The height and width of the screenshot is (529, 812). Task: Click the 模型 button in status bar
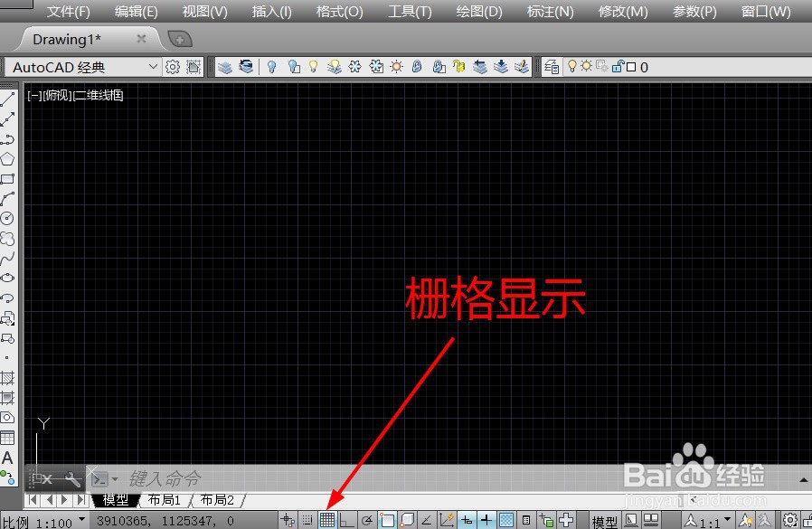coord(604,521)
